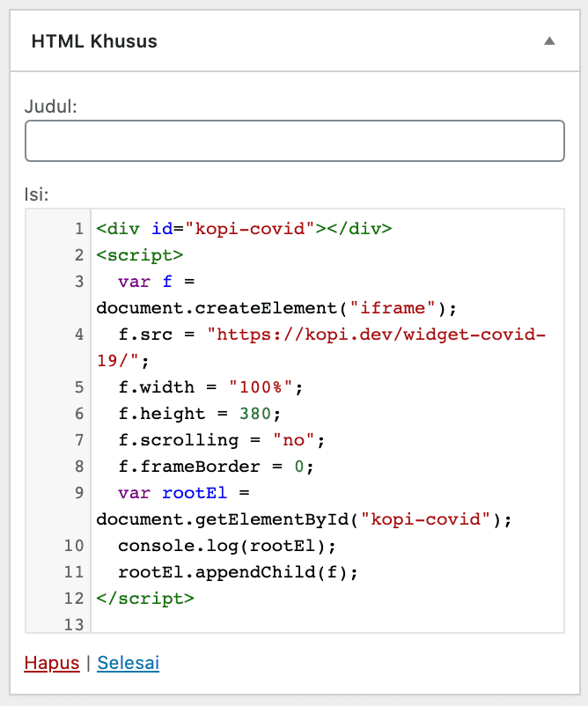
Task: Click the opening script tag on line 2
Action: pyautogui.click(x=140, y=255)
